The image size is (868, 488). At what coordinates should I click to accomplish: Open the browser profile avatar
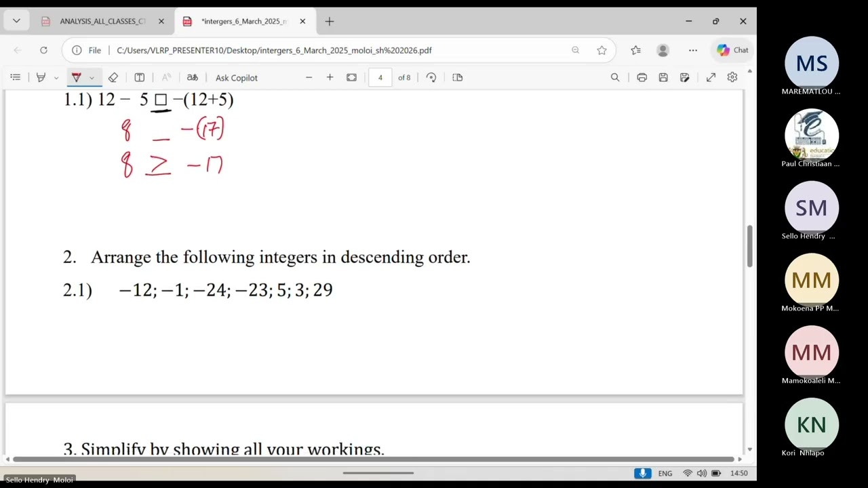pyautogui.click(x=663, y=50)
